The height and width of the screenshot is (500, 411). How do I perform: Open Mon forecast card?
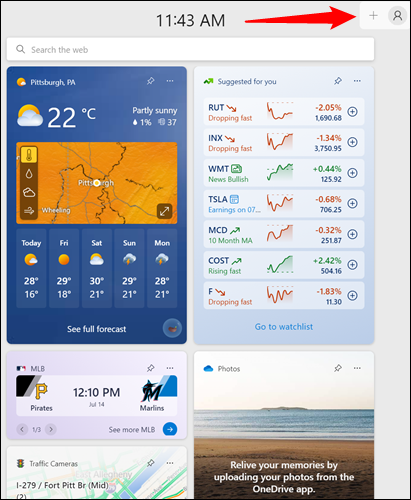pos(162,268)
